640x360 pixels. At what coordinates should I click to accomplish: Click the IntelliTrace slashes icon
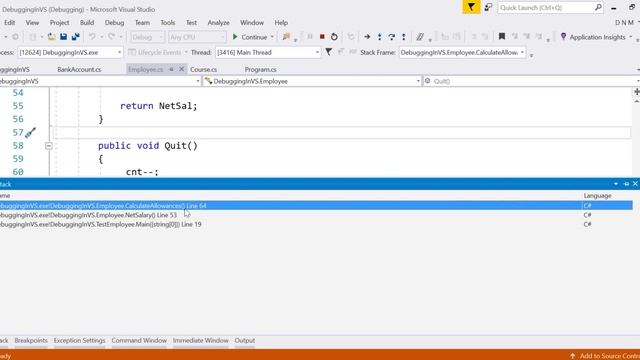pos(420,37)
